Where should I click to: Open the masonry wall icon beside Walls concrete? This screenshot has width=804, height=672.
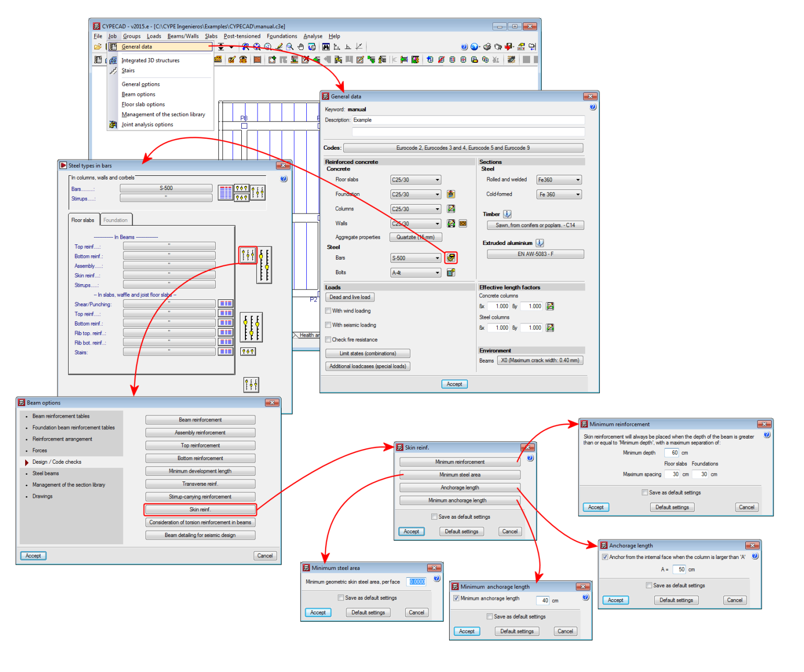(463, 223)
